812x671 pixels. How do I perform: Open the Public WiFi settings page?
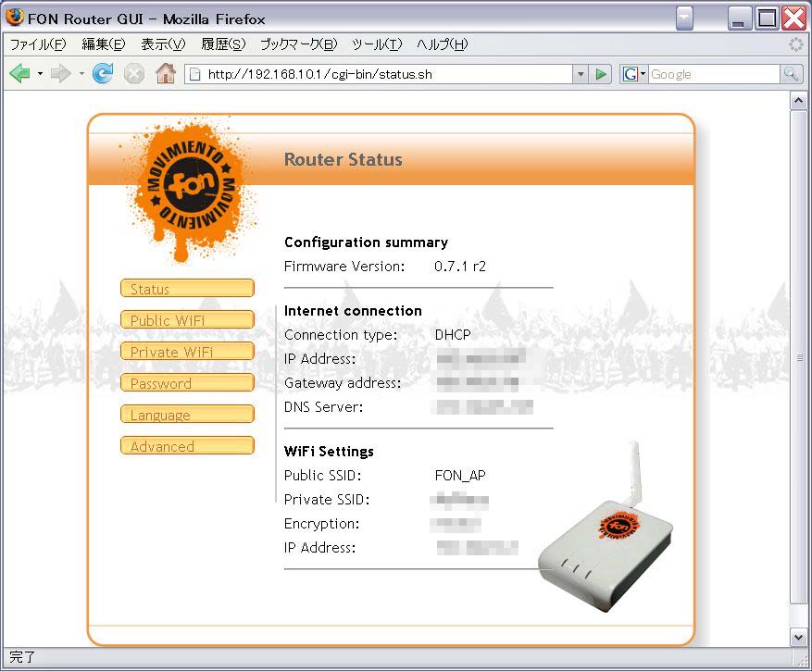pos(187,320)
